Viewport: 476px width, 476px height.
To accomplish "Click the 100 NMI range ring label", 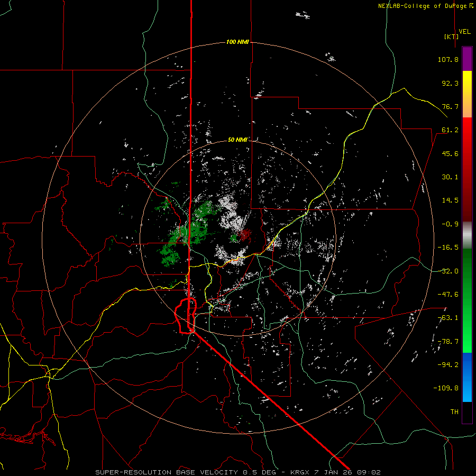I will click(237, 42).
